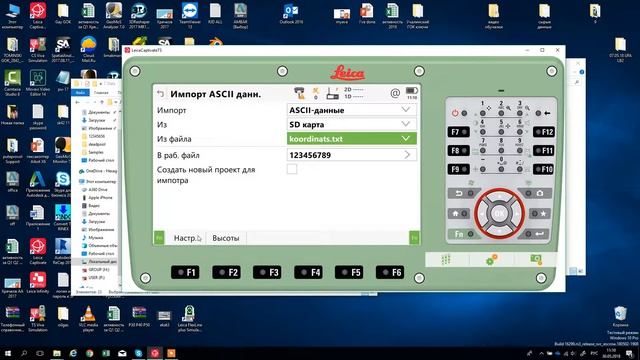
Task: Click the right arrow of navigation pad
Action: [x=516, y=213]
